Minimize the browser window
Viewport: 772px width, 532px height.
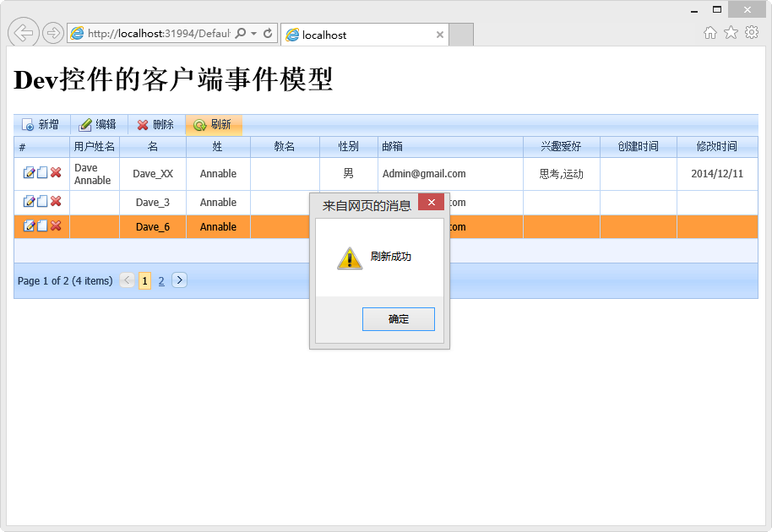pos(694,10)
